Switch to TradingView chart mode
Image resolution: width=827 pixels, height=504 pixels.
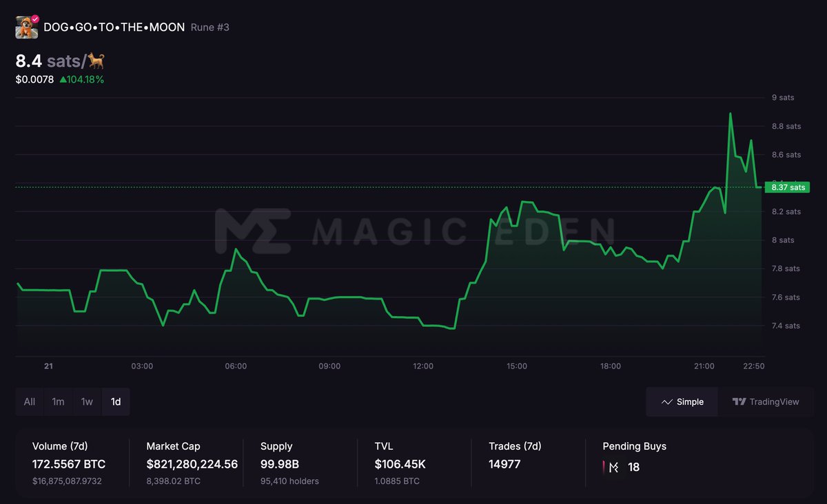766,401
